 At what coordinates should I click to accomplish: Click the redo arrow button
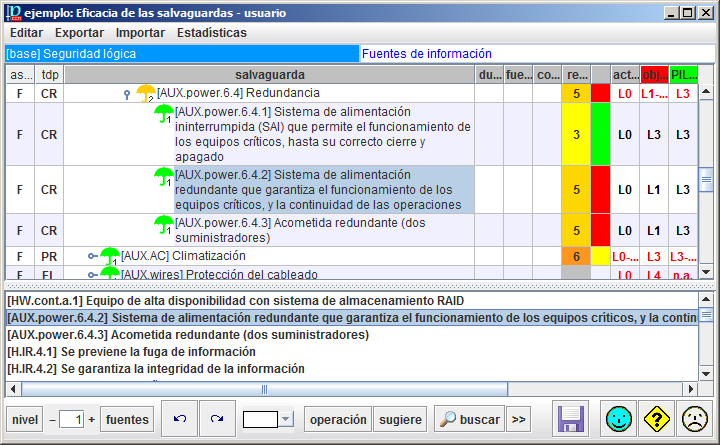pos(216,419)
